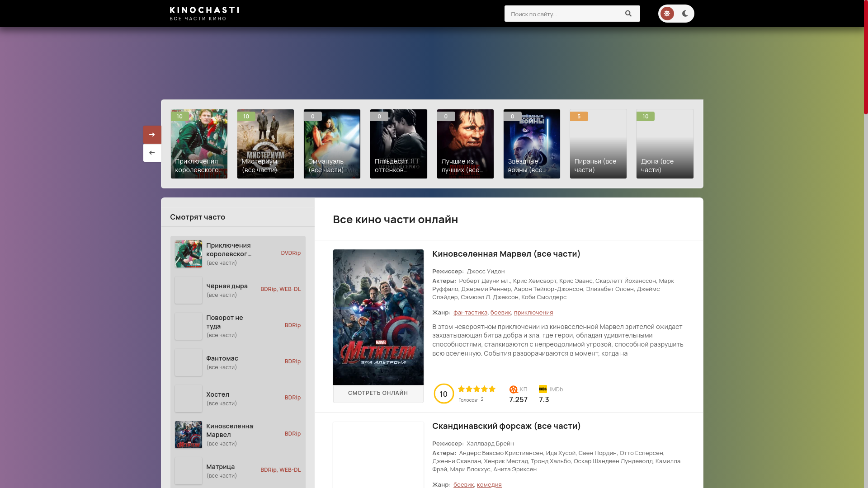Screen dimensions: 868x488
Task: Open Киновселенная Марвел (все части) title
Action: pyautogui.click(x=506, y=253)
